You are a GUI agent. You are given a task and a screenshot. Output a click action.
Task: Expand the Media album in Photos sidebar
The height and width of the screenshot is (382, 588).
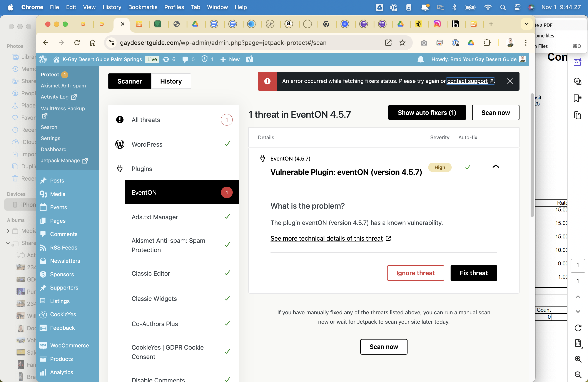point(8,231)
